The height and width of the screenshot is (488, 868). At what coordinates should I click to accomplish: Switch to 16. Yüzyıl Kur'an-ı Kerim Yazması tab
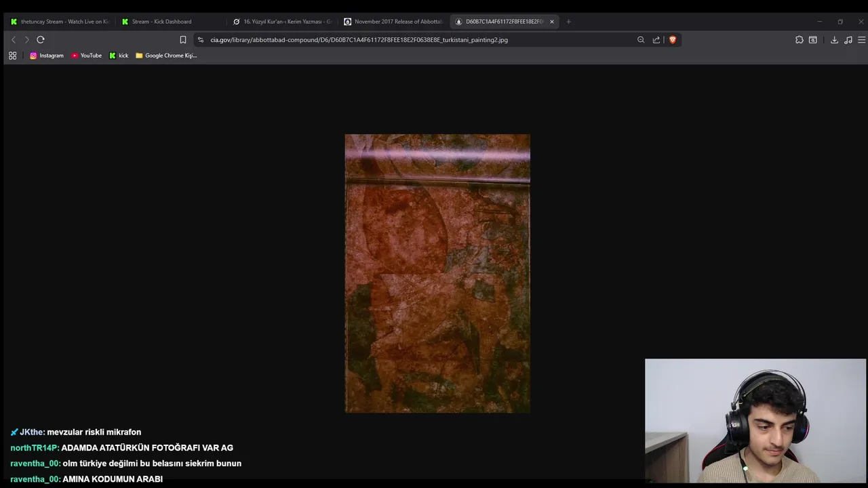[281, 22]
